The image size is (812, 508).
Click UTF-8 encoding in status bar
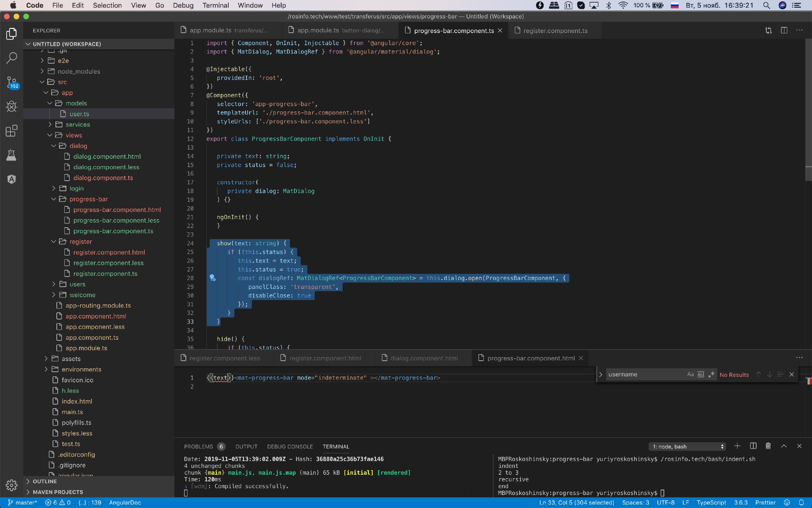(666, 503)
